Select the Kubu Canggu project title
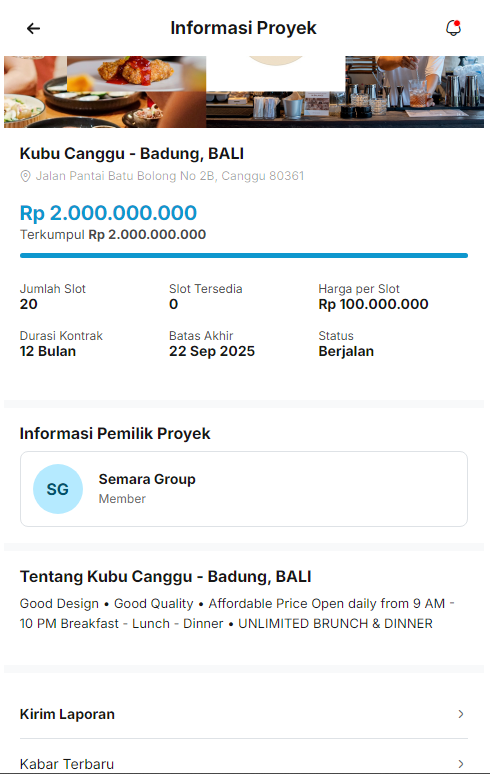 (x=132, y=154)
